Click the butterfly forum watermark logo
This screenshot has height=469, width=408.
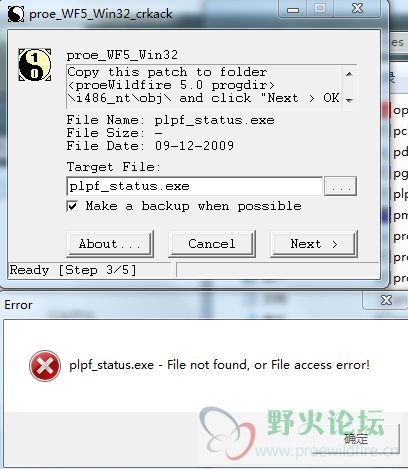coord(228,431)
